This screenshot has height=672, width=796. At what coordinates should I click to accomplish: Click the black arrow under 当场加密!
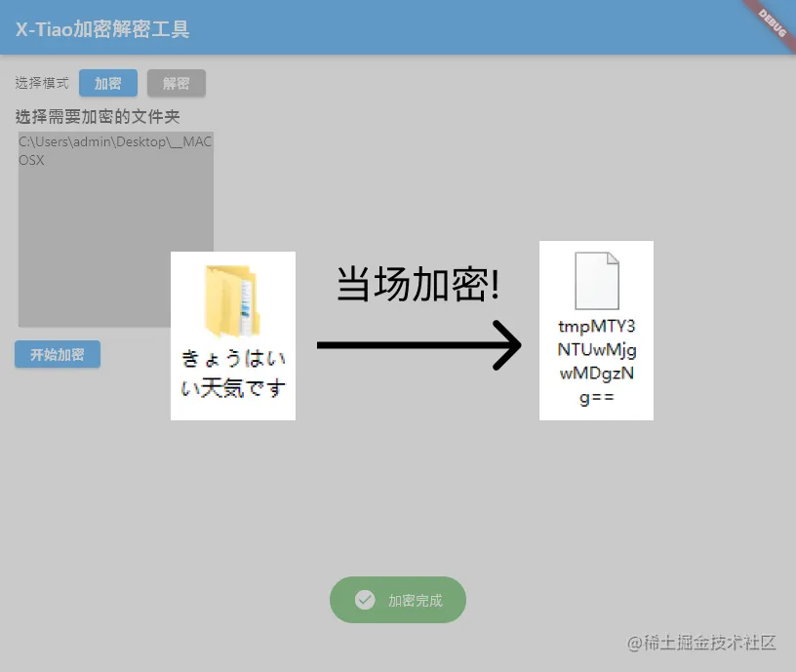(x=419, y=346)
